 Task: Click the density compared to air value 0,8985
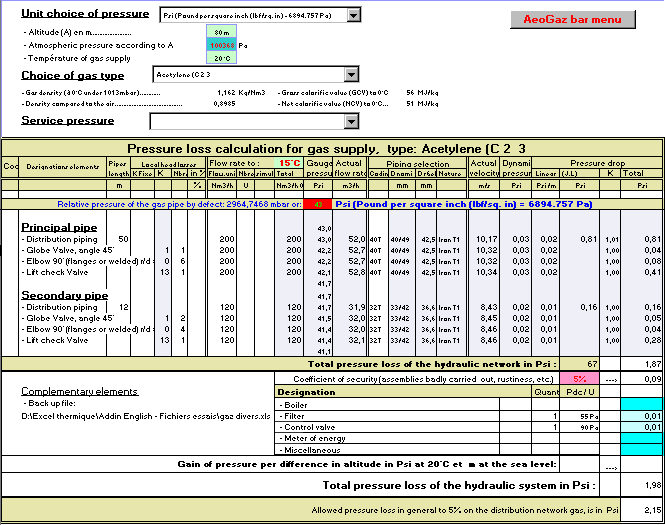pos(224,103)
